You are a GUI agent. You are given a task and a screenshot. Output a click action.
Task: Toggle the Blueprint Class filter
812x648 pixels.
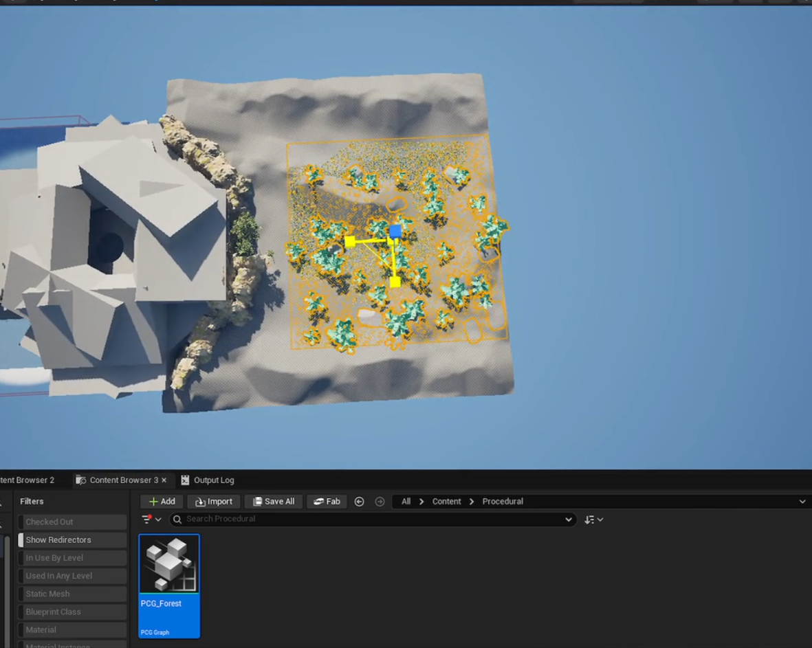pyautogui.click(x=72, y=612)
